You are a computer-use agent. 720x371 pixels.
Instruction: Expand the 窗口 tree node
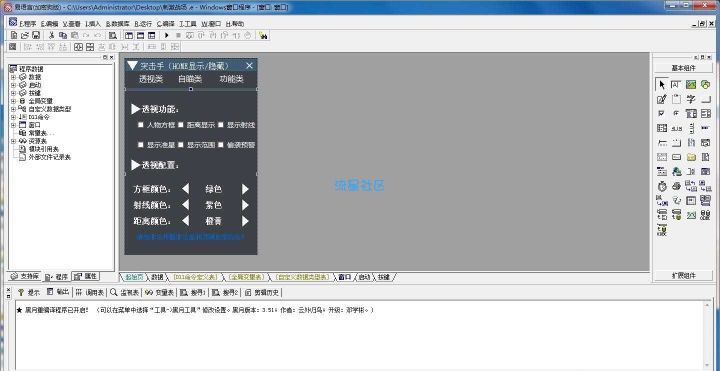click(x=13, y=125)
